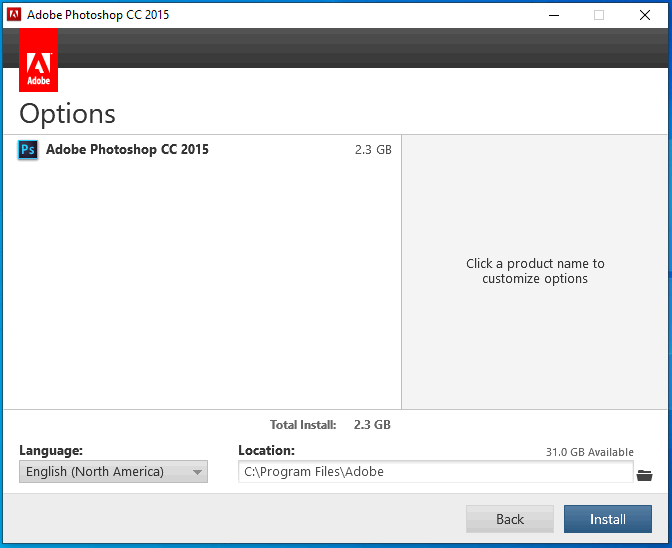Click the Total Install size label
The width and height of the screenshot is (672, 548).
(303, 425)
